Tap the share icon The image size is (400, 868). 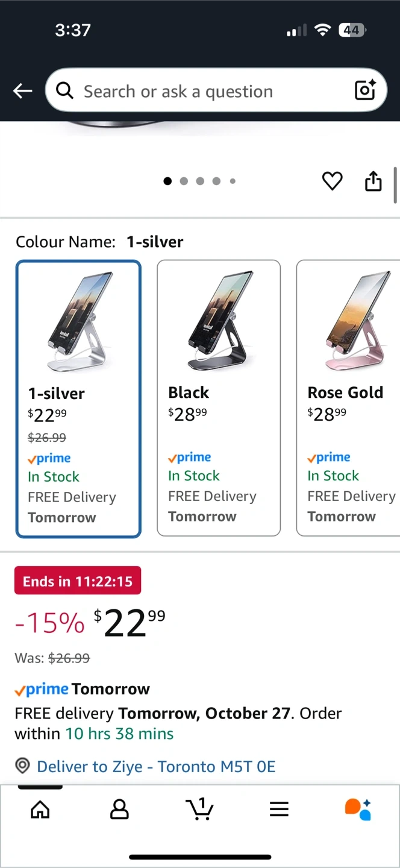[373, 181]
